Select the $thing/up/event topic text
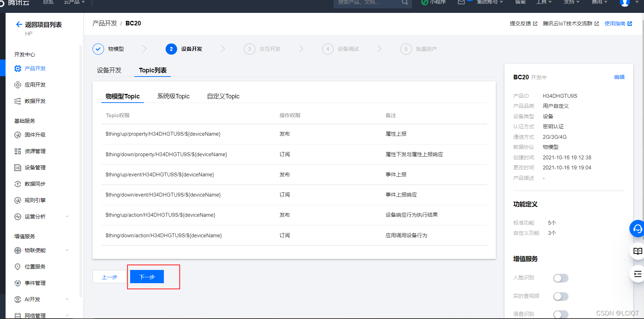 160,175
